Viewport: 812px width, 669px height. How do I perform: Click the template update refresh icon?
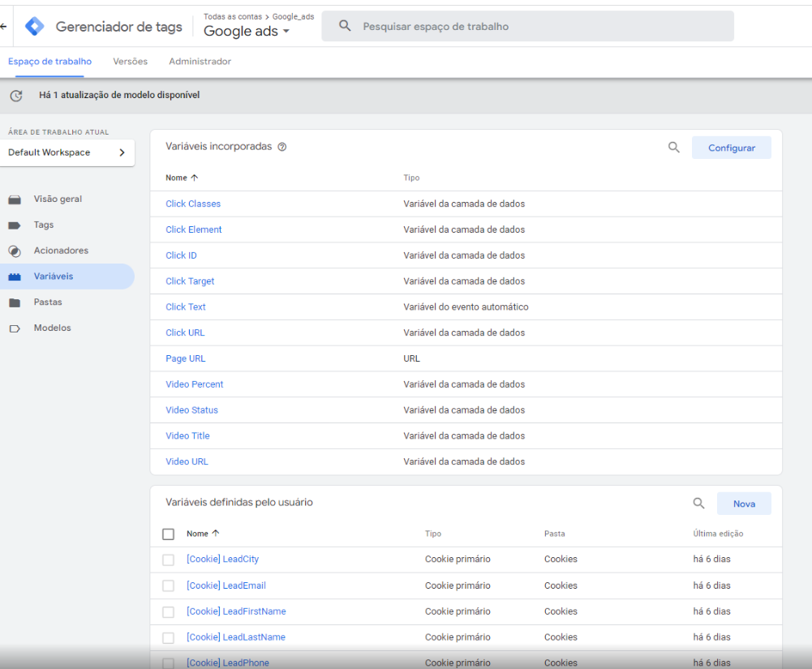coord(16,95)
